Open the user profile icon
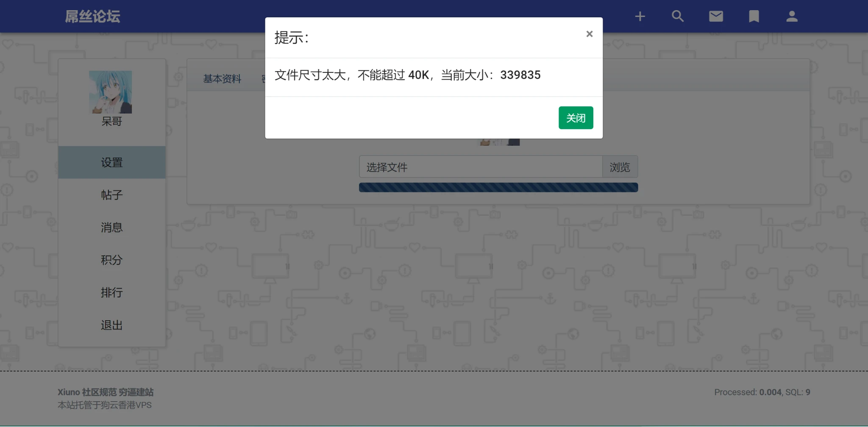 (x=792, y=17)
